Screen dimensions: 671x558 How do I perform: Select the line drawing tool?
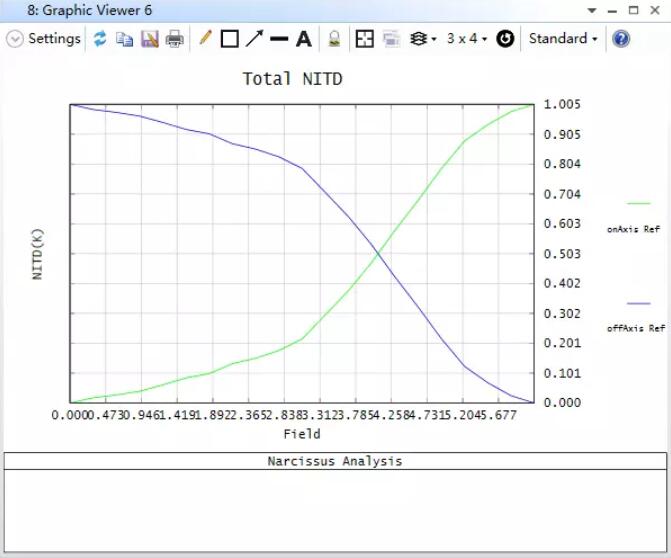click(x=279, y=39)
